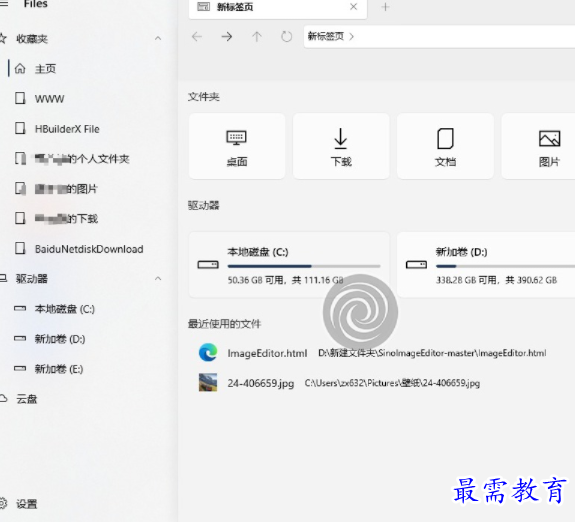Image resolution: width=575 pixels, height=522 pixels.
Task: Open the 图片 folder card
Action: tap(538, 146)
